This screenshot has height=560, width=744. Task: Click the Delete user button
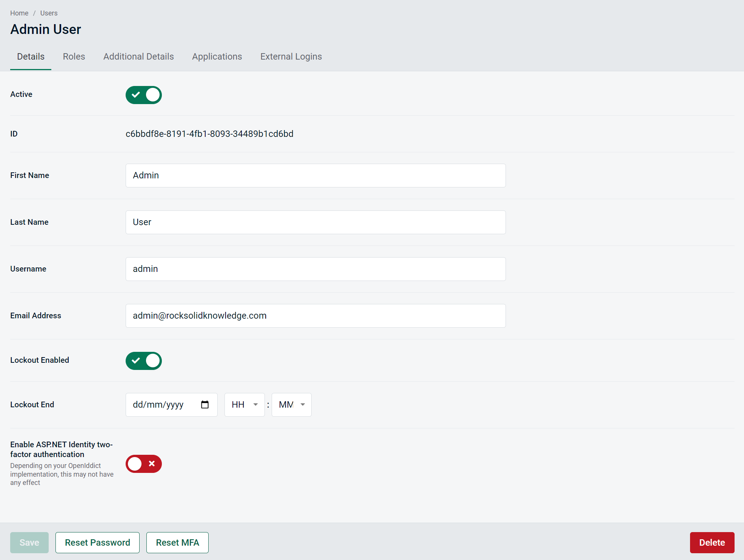[x=711, y=542]
